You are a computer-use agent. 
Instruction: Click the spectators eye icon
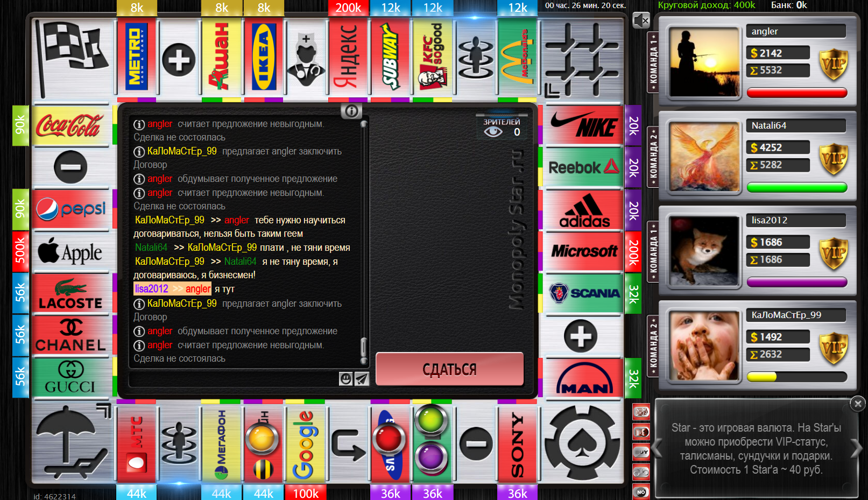[493, 132]
